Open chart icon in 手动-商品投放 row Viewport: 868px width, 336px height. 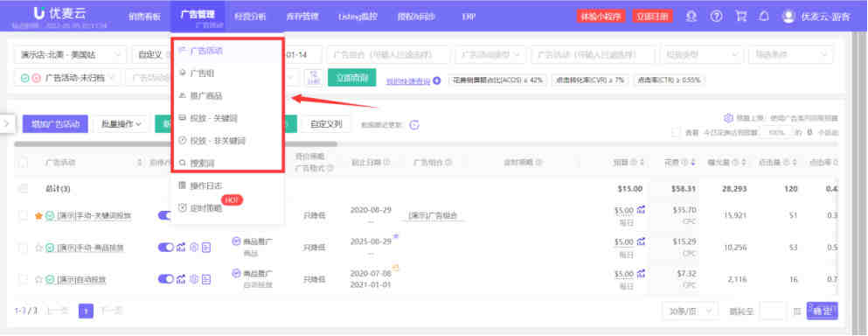181,248
